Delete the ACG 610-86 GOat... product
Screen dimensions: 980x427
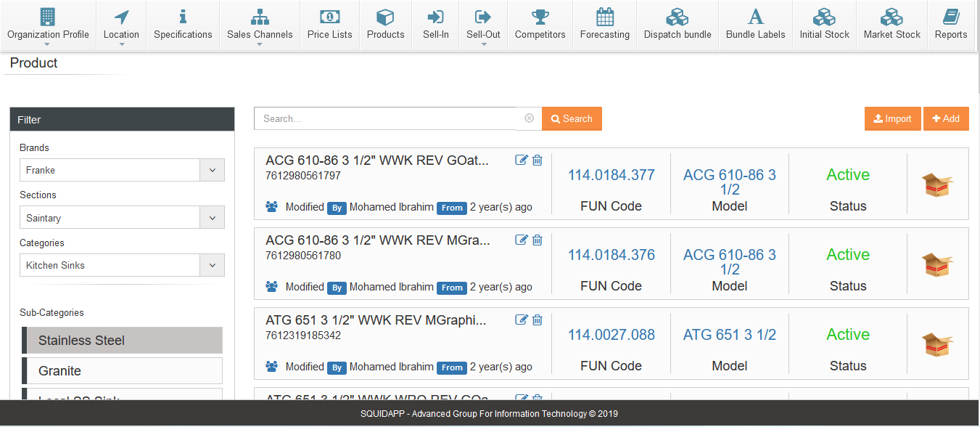(538, 160)
